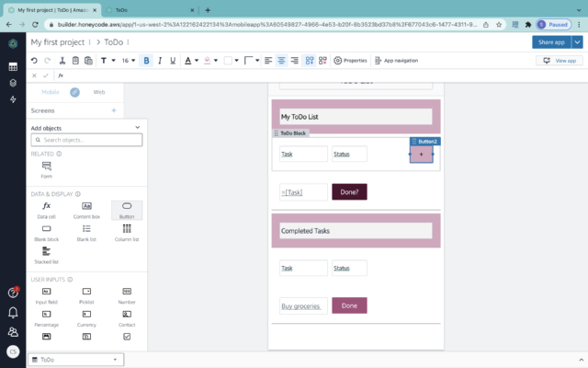Viewport: 588px width, 368px height.
Task: Select the Data cell object
Action: click(x=47, y=211)
